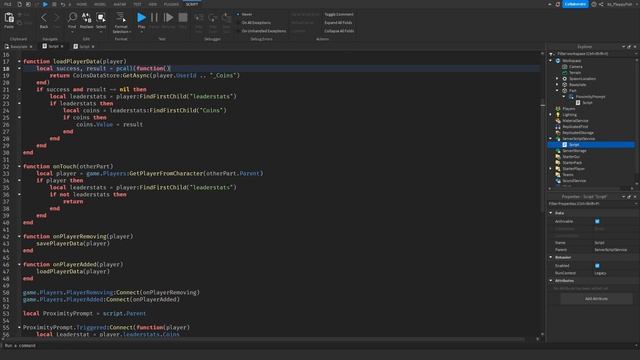Click the Camera icon in Explorer
Image resolution: width=640 pixels, height=360 pixels.
click(564, 67)
